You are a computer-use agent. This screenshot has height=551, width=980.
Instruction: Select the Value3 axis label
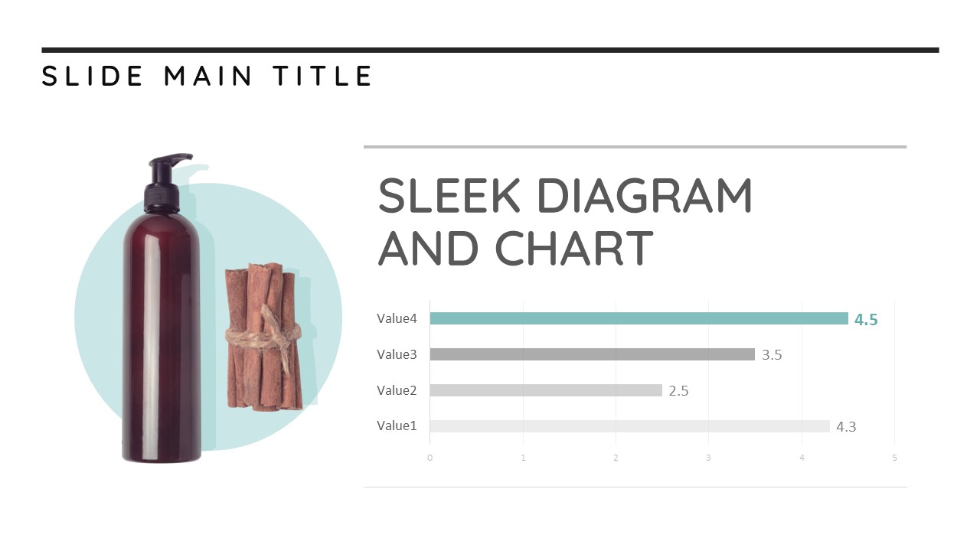coord(397,354)
